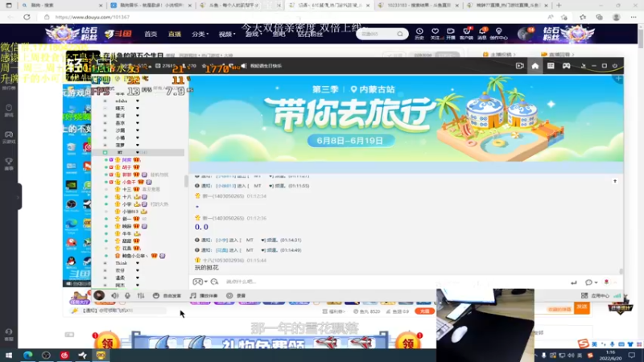
Task: Click the channel list scrollbar
Action: click(x=186, y=180)
